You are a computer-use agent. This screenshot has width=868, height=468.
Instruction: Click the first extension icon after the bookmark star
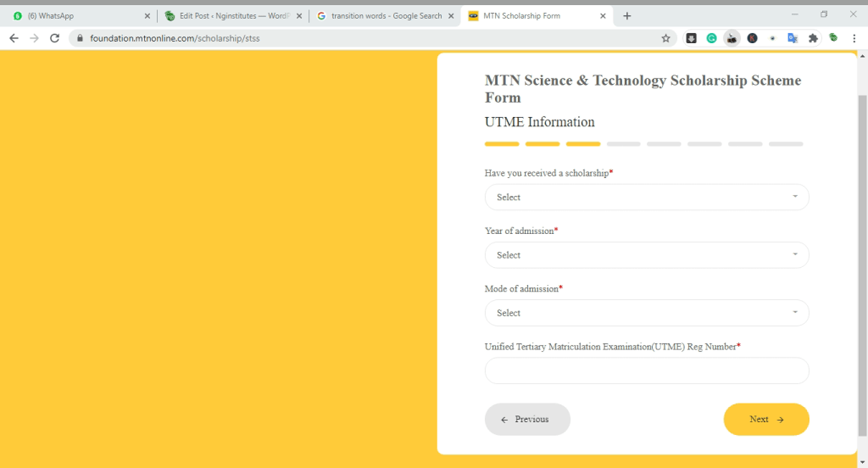(x=691, y=38)
